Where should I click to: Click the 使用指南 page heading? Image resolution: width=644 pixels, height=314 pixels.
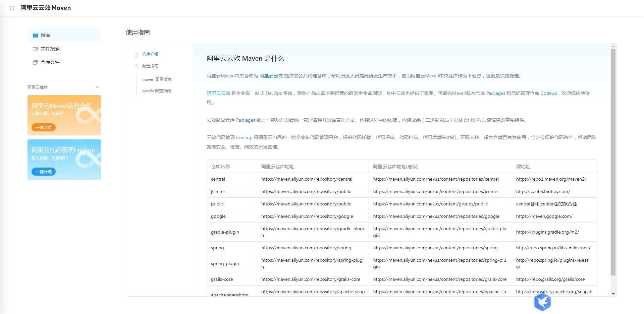pos(138,33)
